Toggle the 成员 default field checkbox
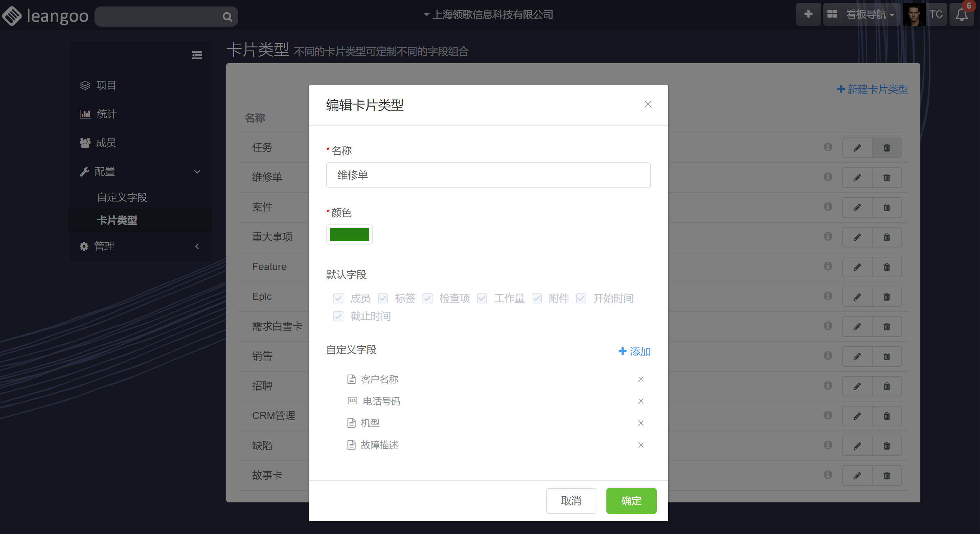 [338, 298]
